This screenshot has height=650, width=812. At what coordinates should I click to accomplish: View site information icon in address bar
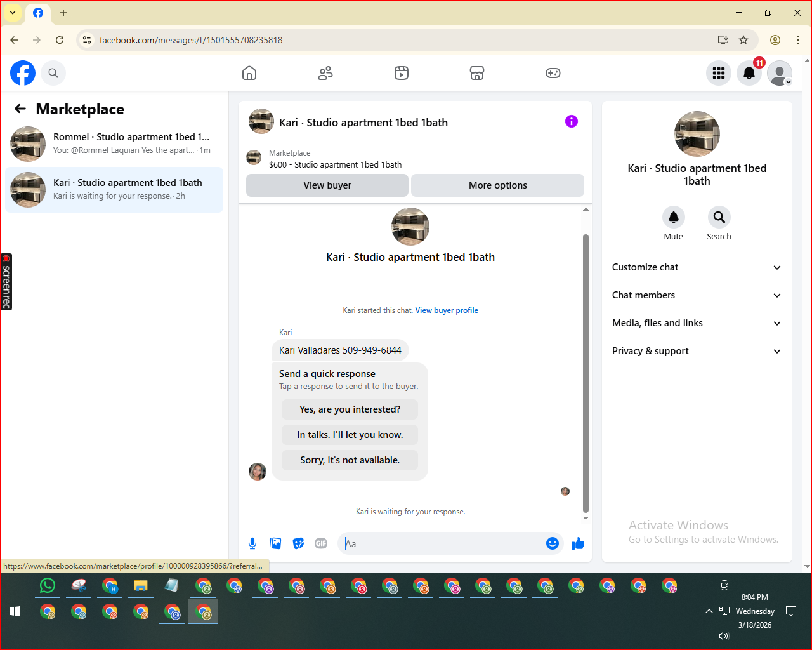(88, 40)
